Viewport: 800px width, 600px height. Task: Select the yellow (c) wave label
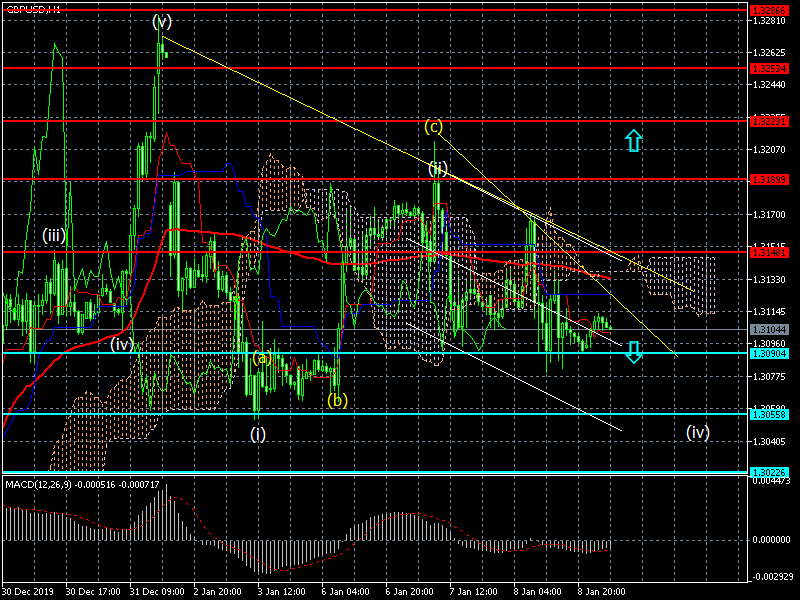[433, 126]
